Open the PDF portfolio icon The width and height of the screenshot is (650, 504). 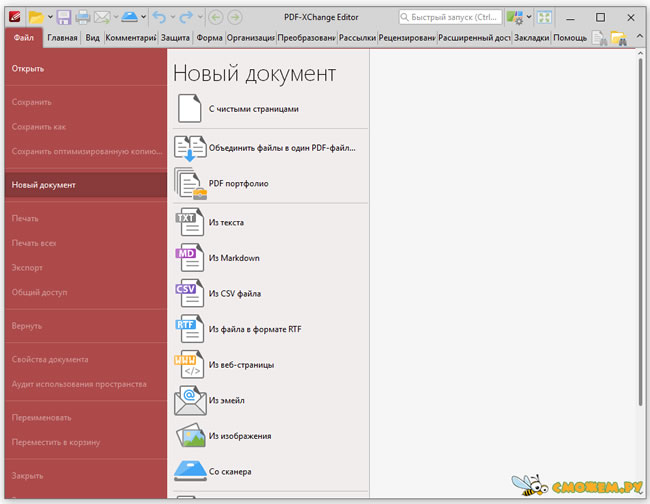(189, 184)
